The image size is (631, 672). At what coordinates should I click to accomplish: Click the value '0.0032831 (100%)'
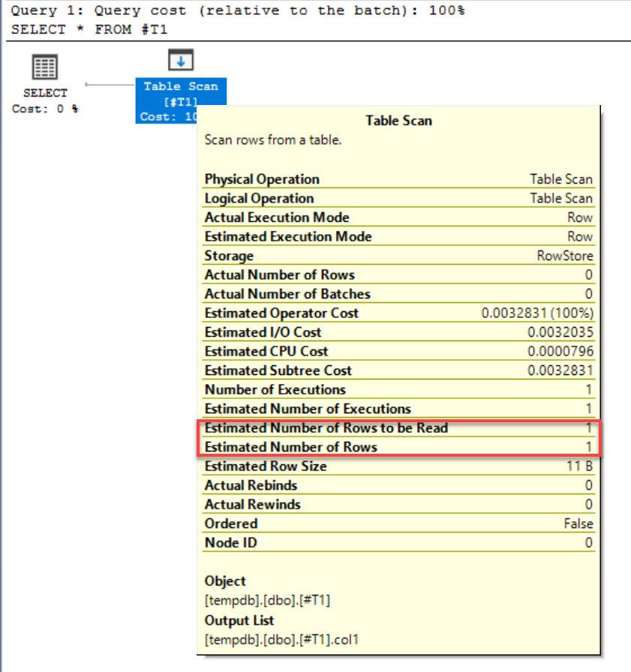pyautogui.click(x=537, y=313)
